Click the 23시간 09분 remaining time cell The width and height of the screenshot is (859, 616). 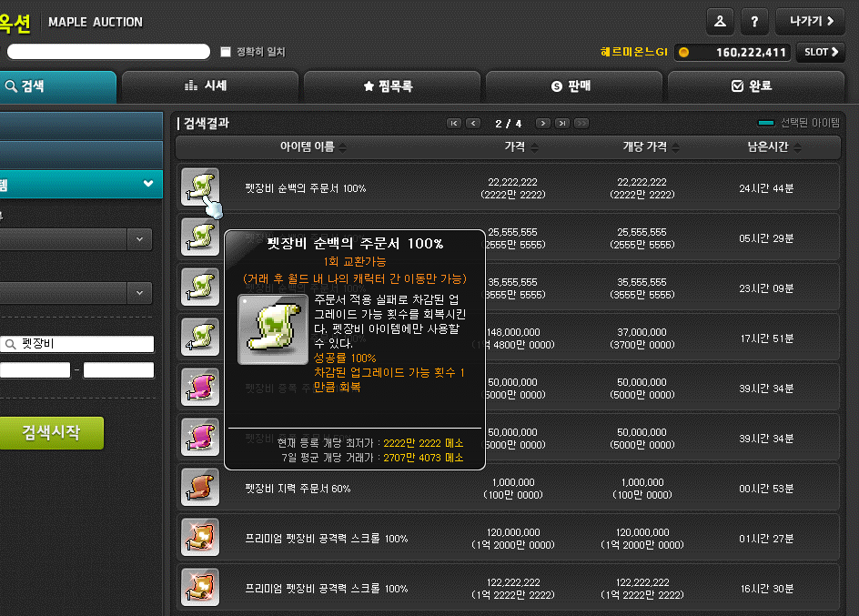click(766, 288)
